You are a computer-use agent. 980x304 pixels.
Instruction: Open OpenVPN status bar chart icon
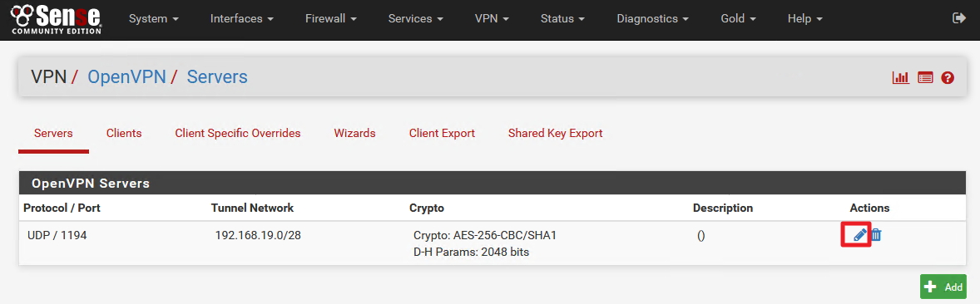pos(901,78)
